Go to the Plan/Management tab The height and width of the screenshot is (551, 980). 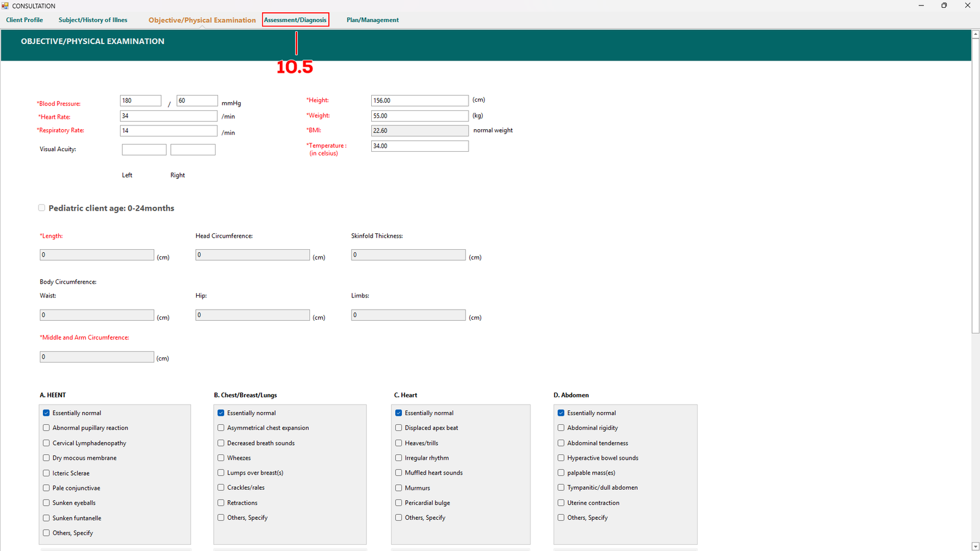(372, 20)
